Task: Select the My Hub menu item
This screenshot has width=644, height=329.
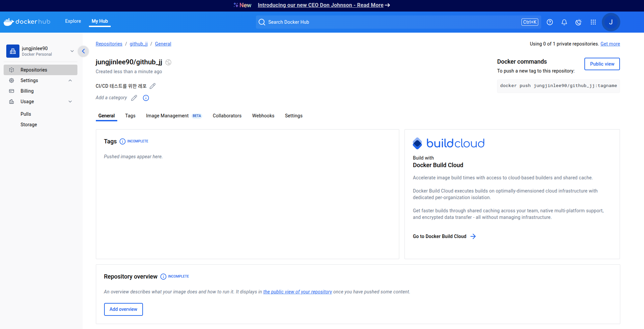Action: [100, 21]
